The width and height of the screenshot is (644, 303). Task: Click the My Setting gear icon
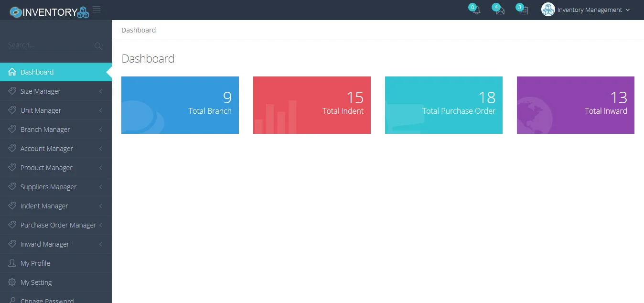(x=12, y=282)
